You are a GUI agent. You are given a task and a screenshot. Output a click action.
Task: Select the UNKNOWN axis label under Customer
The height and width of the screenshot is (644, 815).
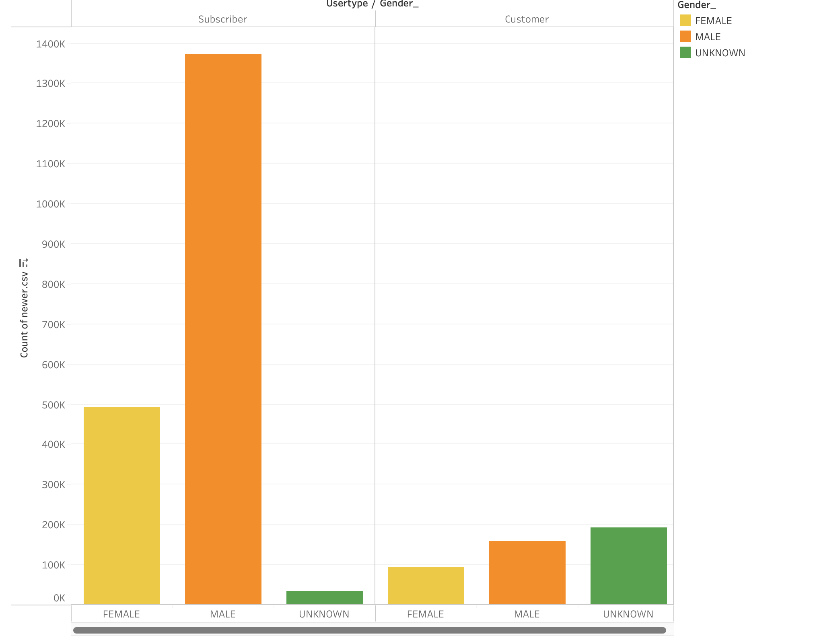pos(628,614)
